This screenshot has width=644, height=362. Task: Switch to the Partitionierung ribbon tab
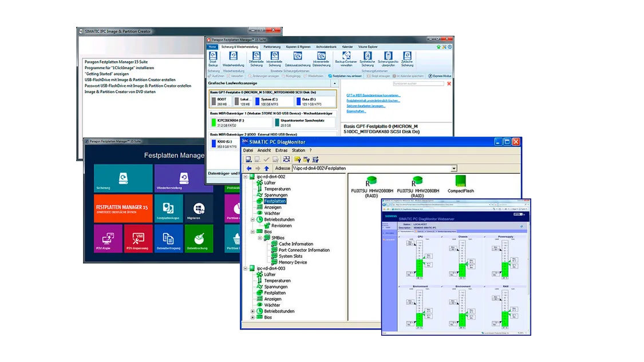coord(272,47)
